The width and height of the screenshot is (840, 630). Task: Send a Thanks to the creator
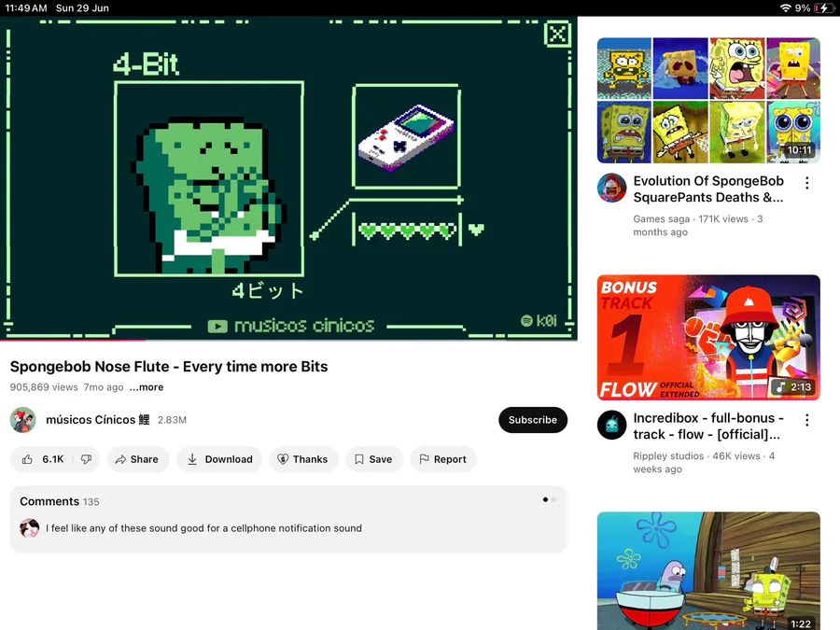point(303,459)
